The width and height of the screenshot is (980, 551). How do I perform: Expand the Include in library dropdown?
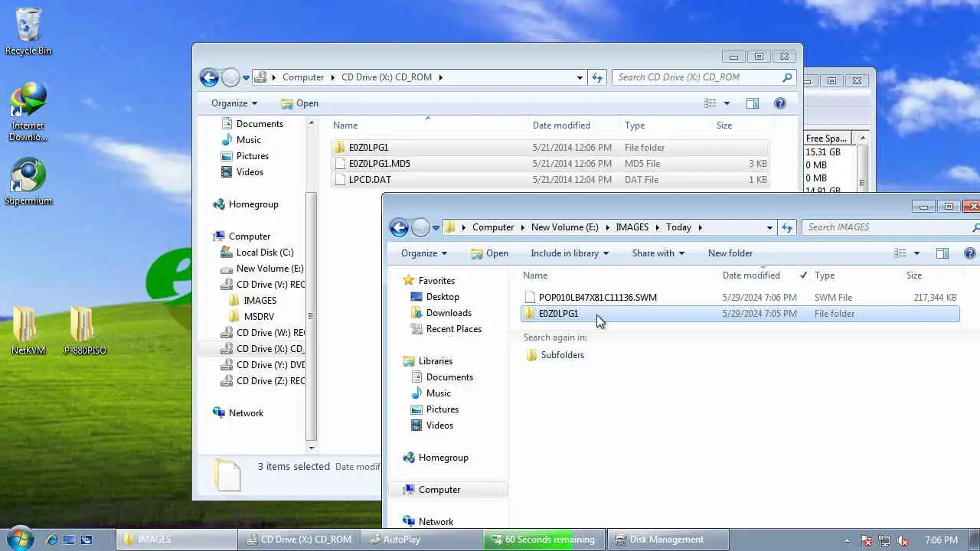click(x=570, y=253)
